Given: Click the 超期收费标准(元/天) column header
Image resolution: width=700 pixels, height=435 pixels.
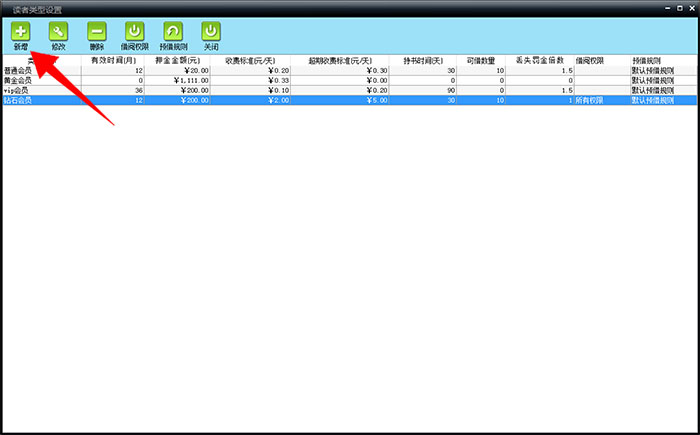Looking at the screenshot, I should 340,60.
